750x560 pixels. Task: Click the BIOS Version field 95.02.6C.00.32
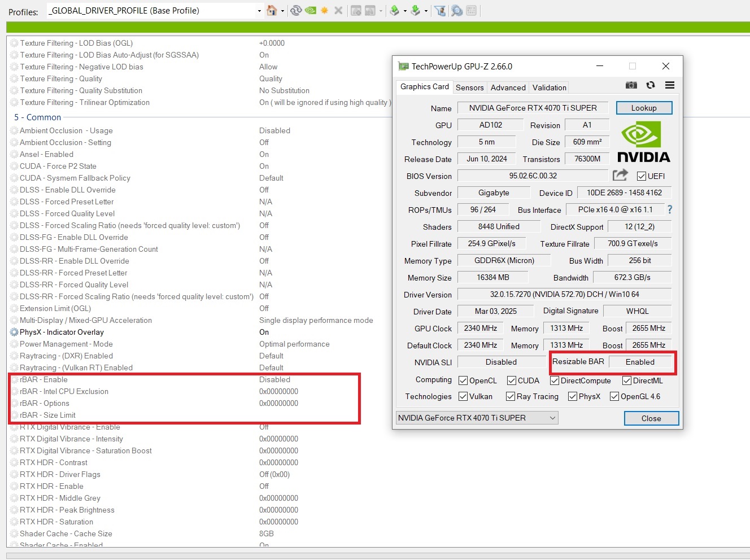pos(533,176)
